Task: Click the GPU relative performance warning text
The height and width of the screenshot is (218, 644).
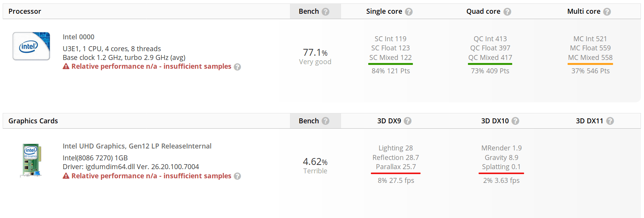Action: pyautogui.click(x=151, y=176)
